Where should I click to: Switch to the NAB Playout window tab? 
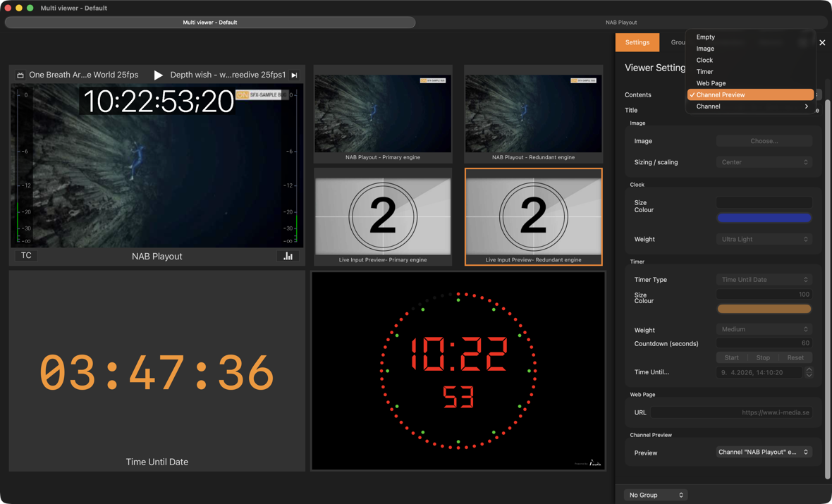(x=620, y=23)
